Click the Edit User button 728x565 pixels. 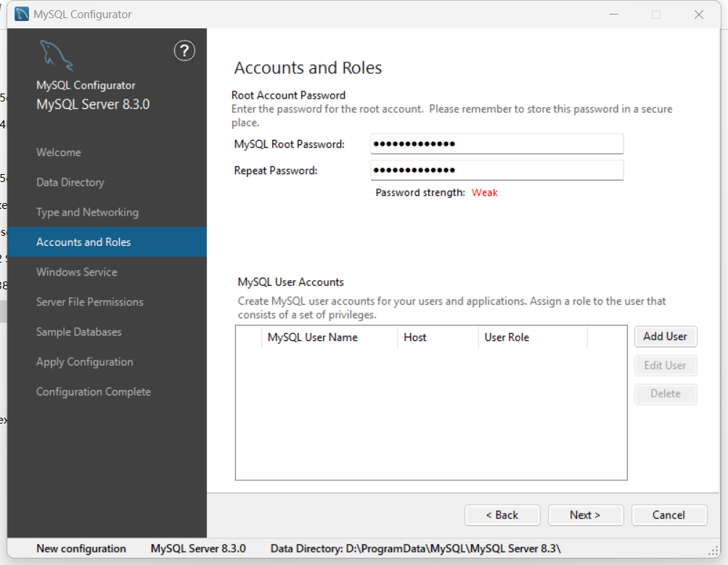666,366
